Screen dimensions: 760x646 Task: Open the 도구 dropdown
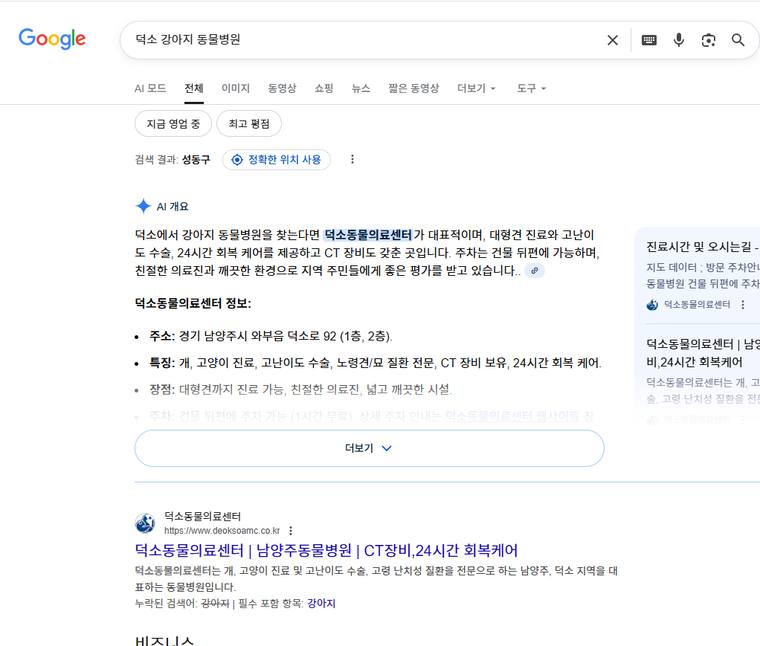coord(531,88)
